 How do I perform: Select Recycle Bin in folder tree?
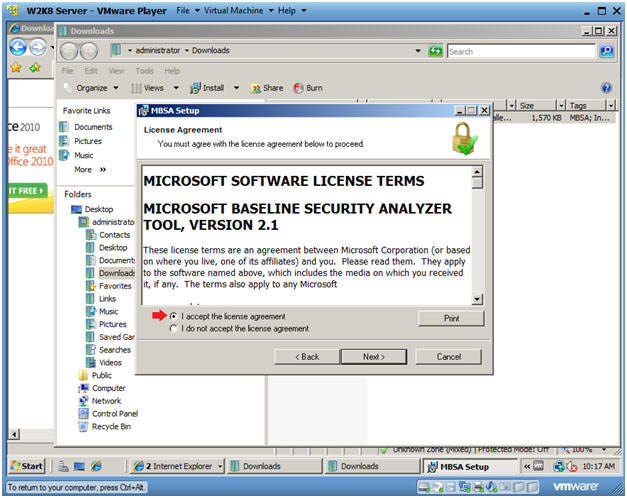(x=105, y=427)
